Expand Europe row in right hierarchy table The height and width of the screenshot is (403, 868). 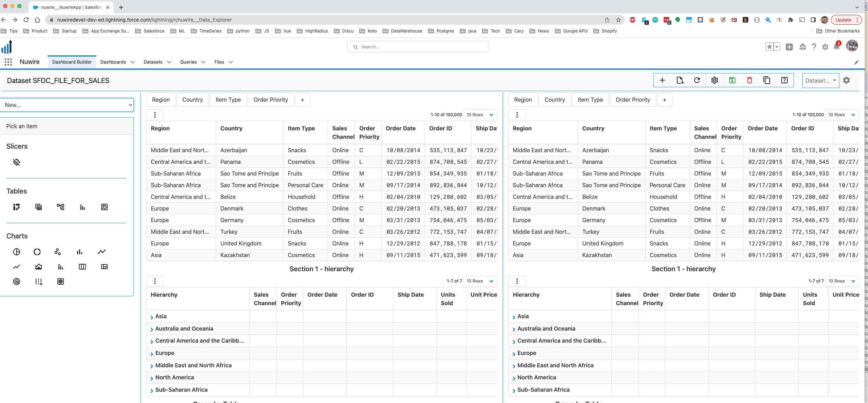click(x=514, y=354)
